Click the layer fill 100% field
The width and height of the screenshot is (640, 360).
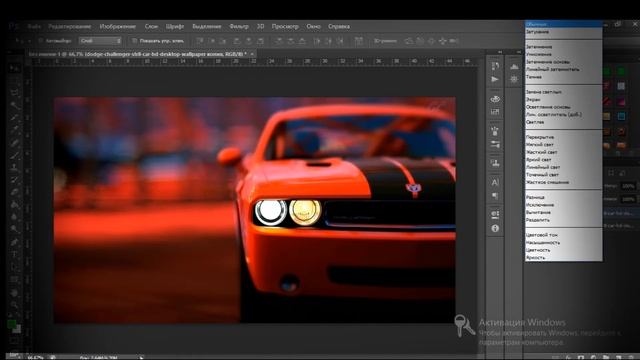tap(628, 200)
